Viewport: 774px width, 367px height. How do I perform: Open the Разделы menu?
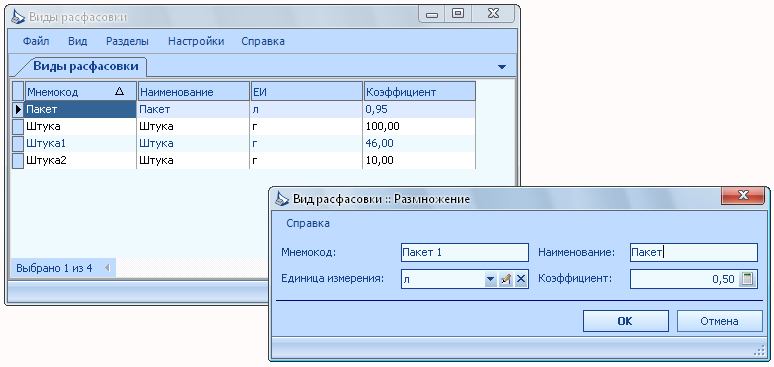point(127,41)
